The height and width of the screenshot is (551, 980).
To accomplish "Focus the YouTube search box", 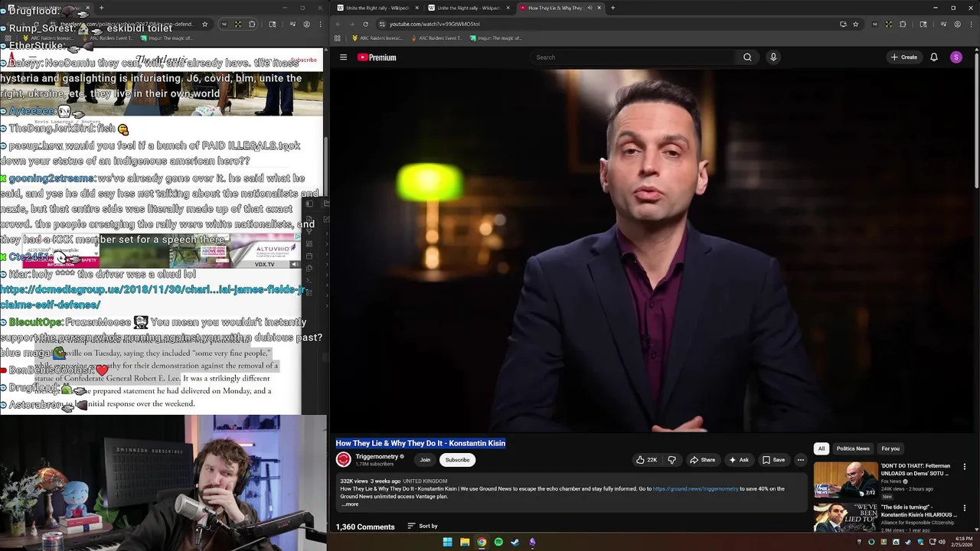I will pos(633,57).
